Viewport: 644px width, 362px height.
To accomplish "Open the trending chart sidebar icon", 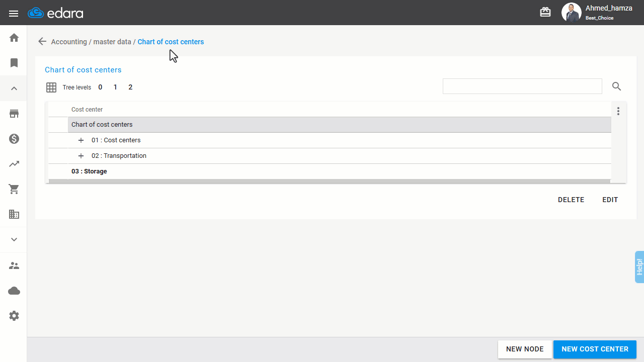I will click(x=14, y=164).
